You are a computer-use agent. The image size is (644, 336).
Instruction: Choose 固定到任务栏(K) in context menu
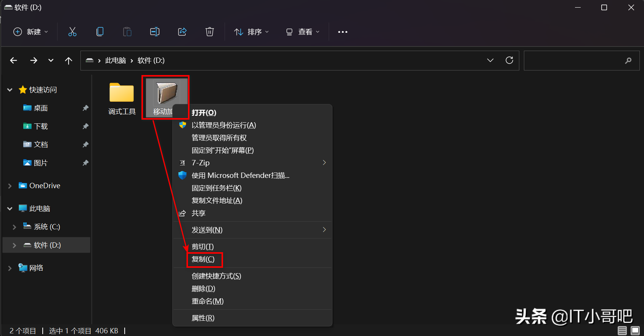click(252, 188)
